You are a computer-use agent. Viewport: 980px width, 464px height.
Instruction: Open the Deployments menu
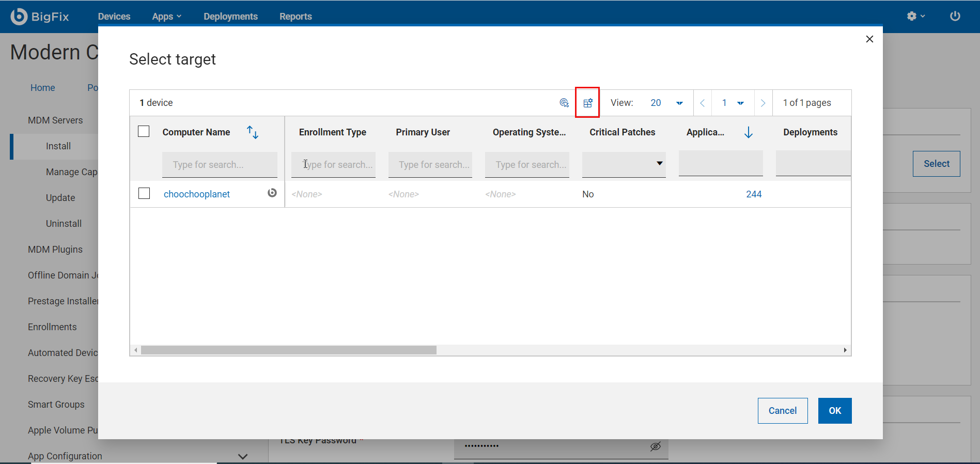(x=230, y=17)
